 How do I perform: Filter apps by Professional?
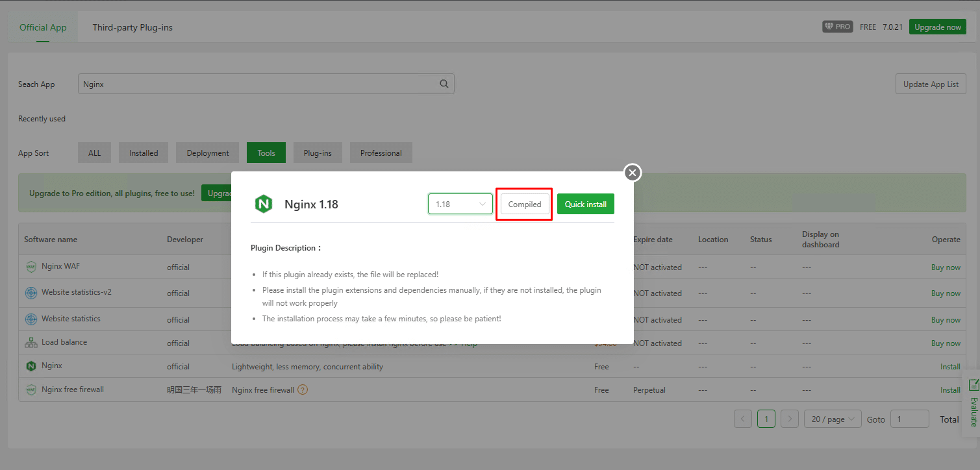click(x=381, y=153)
